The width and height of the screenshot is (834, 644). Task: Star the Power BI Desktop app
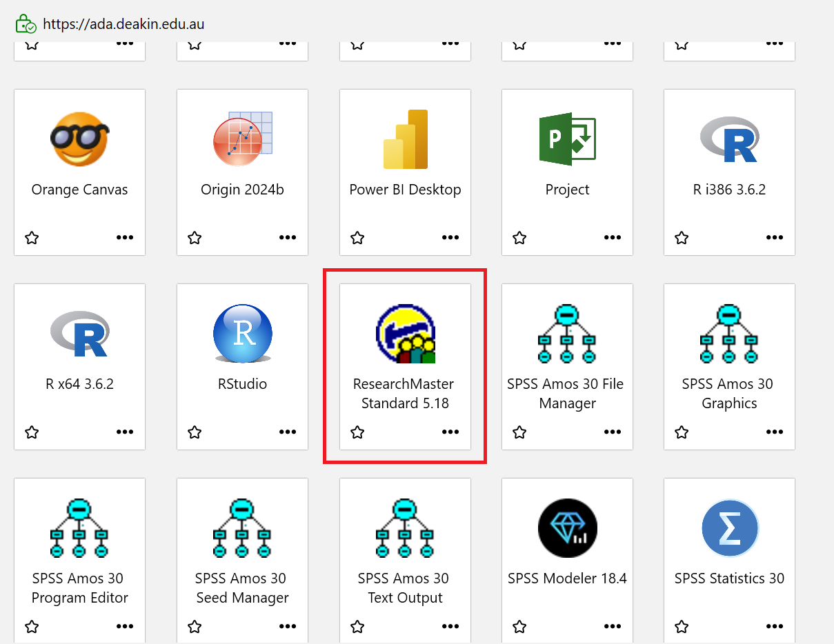(x=357, y=237)
